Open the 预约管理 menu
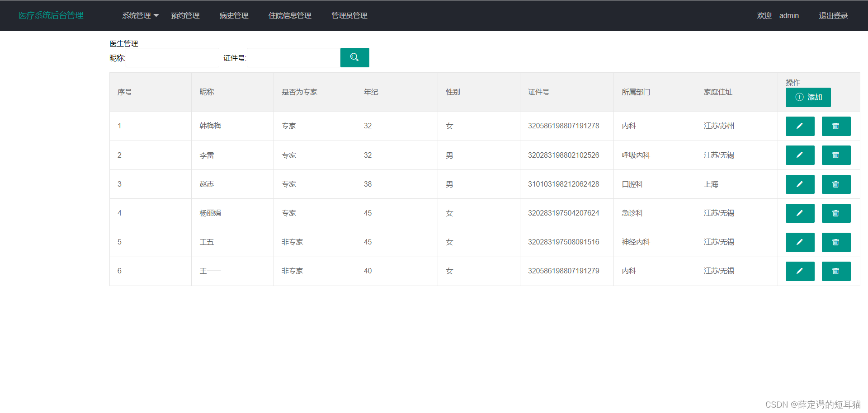Image resolution: width=868 pixels, height=413 pixels. click(185, 15)
